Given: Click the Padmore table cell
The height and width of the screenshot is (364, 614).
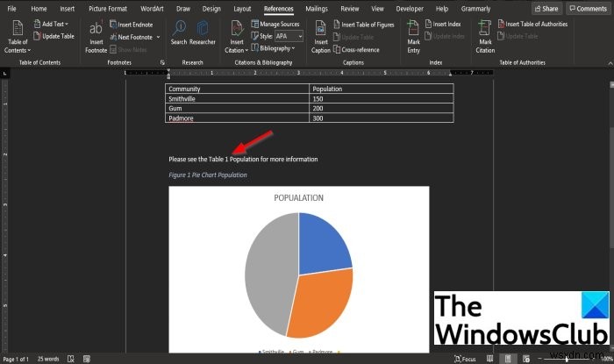Looking at the screenshot, I should coord(237,118).
